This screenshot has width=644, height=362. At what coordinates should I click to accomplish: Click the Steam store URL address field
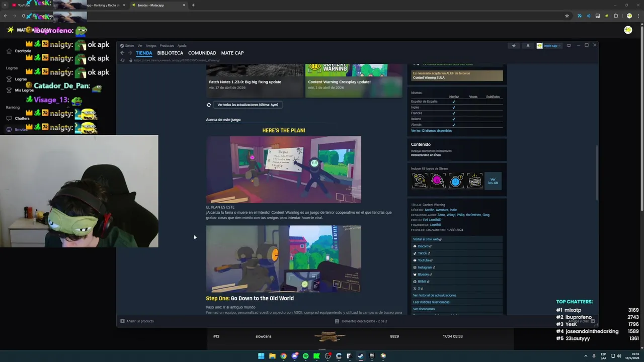(176, 60)
